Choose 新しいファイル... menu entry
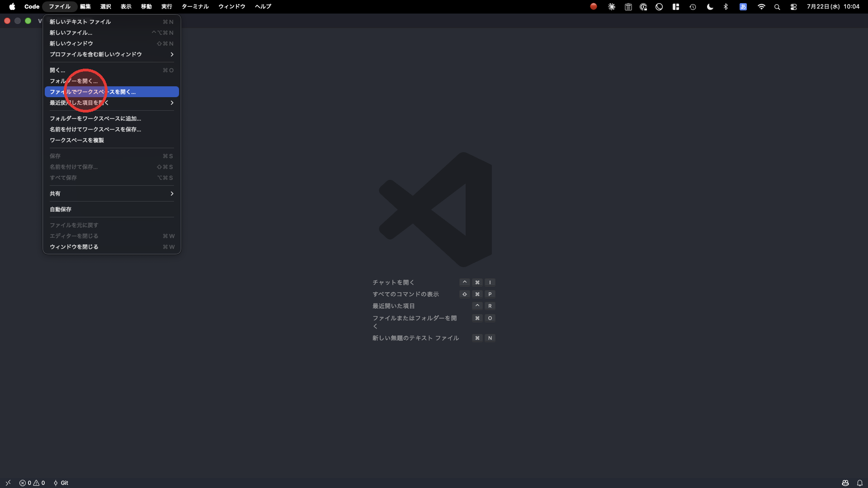This screenshot has height=488, width=868. (112, 33)
